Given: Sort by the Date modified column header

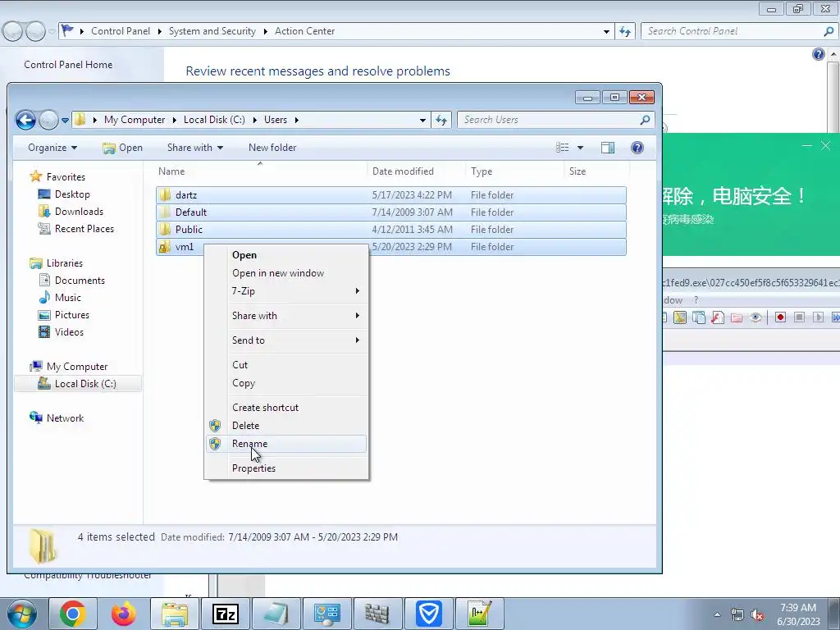Looking at the screenshot, I should pyautogui.click(x=403, y=171).
